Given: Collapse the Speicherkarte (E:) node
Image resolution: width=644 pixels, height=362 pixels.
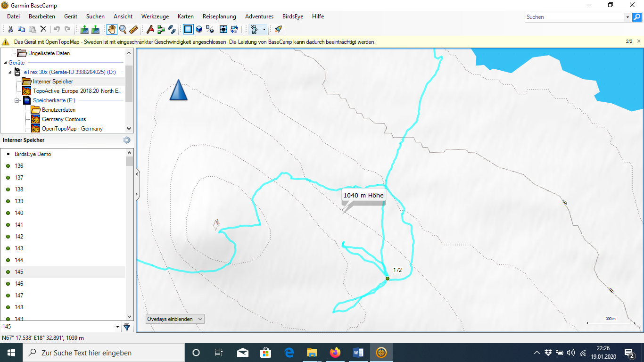Looking at the screenshot, I should pos(17,100).
